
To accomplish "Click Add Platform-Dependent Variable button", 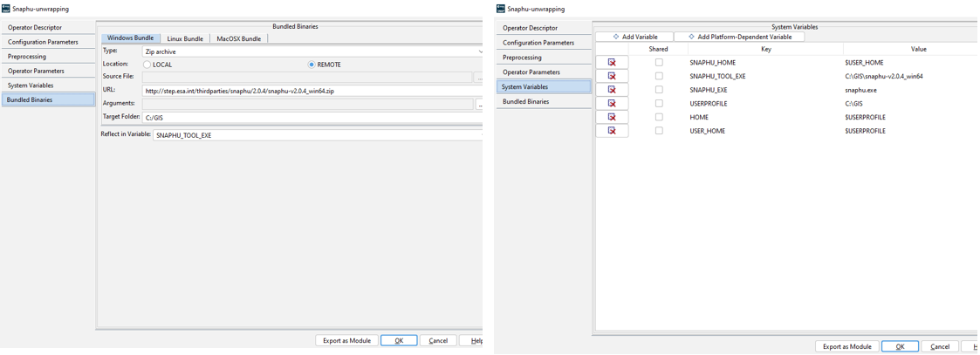I will [739, 37].
